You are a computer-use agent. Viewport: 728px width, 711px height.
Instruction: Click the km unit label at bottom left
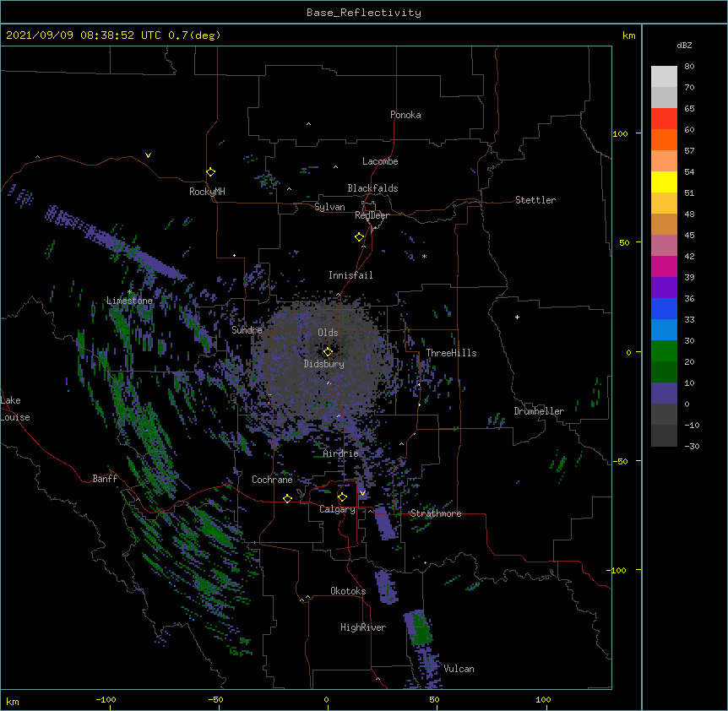coord(13,702)
